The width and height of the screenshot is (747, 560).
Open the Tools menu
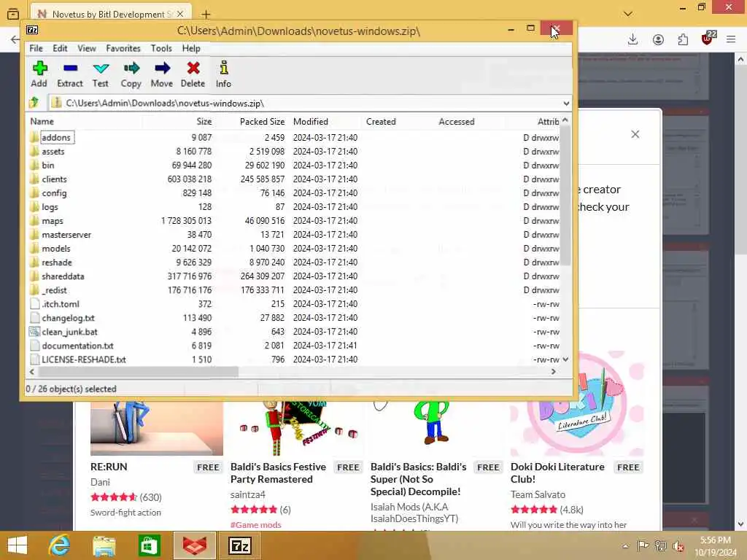click(x=161, y=48)
